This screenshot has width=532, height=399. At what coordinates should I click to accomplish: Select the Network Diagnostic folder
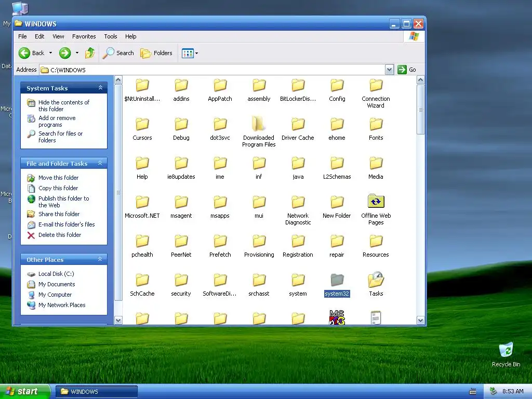coord(298,210)
